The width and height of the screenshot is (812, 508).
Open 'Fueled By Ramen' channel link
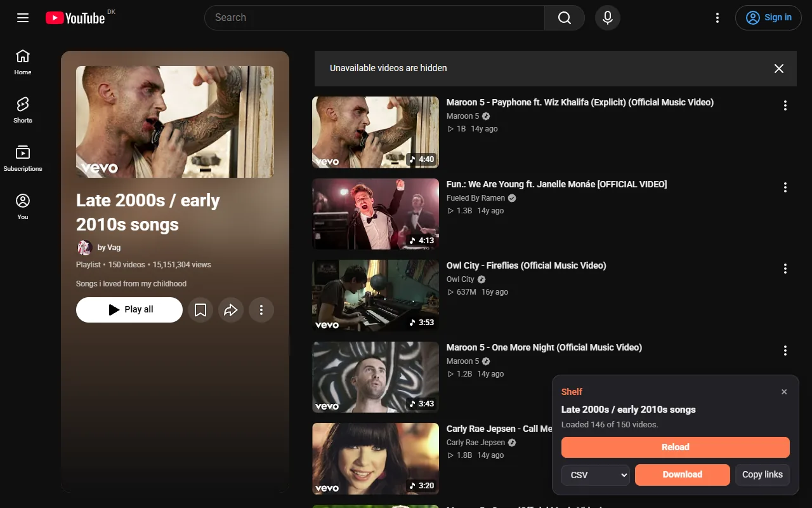click(x=476, y=198)
